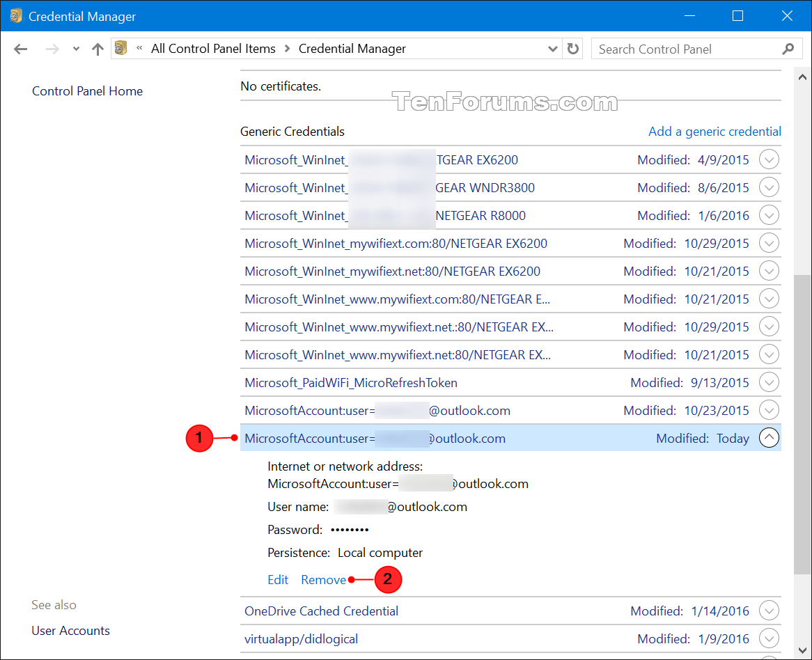Image resolution: width=812 pixels, height=660 pixels.
Task: Edit the selected outlook.com credential
Action: (x=277, y=579)
